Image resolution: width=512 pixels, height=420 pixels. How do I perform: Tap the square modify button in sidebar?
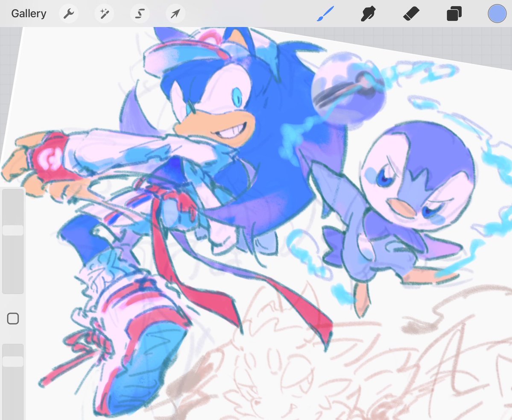(x=13, y=318)
